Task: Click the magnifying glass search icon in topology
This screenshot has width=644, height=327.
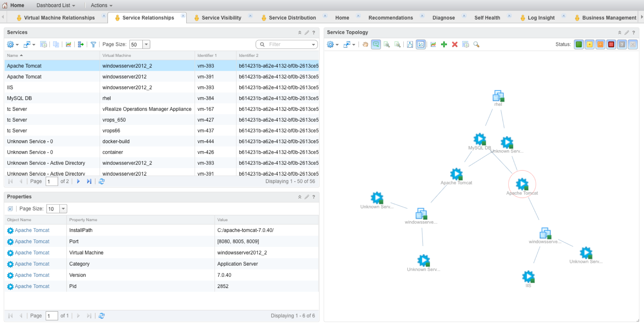Action: point(476,45)
